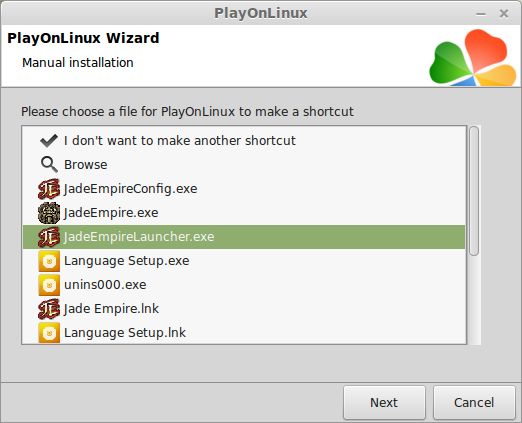The image size is (522, 423).
Task: Select unins000.exe file name
Action: click(x=105, y=285)
